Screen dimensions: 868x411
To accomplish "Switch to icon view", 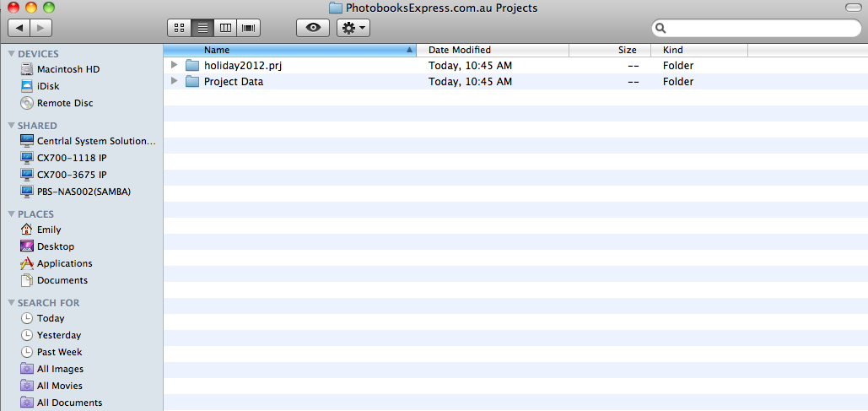I will 179,28.
